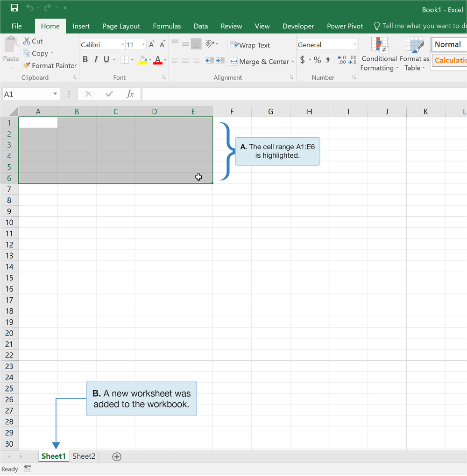Add a new worksheet with the plus button
The height and width of the screenshot is (476, 467).
(117, 456)
